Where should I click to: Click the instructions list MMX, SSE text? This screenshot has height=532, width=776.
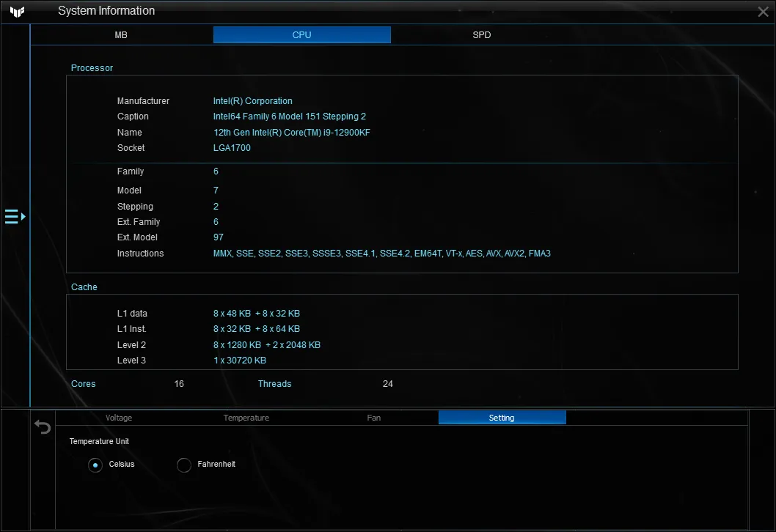pos(381,253)
